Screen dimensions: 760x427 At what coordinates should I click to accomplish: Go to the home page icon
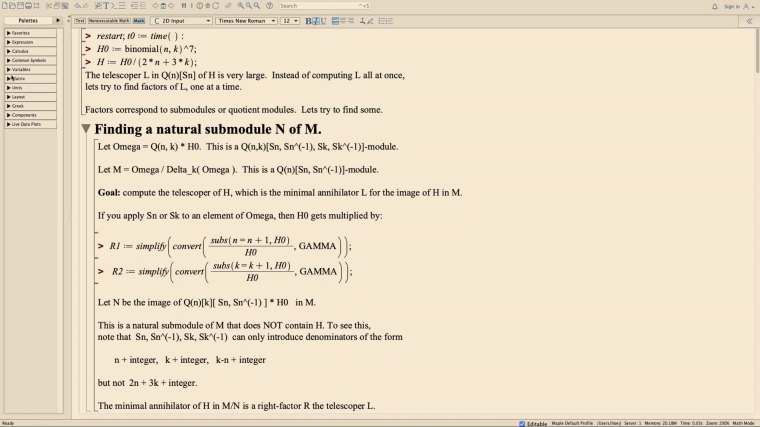(163, 6)
